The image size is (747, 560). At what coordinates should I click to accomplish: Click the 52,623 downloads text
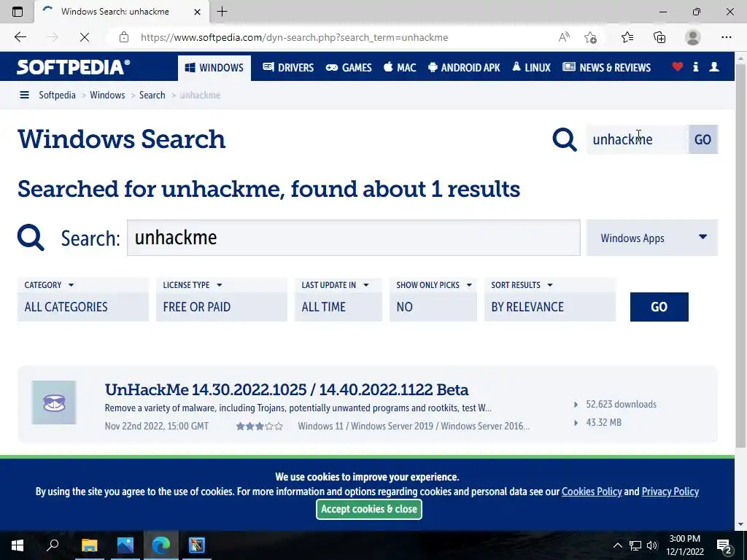click(x=621, y=404)
